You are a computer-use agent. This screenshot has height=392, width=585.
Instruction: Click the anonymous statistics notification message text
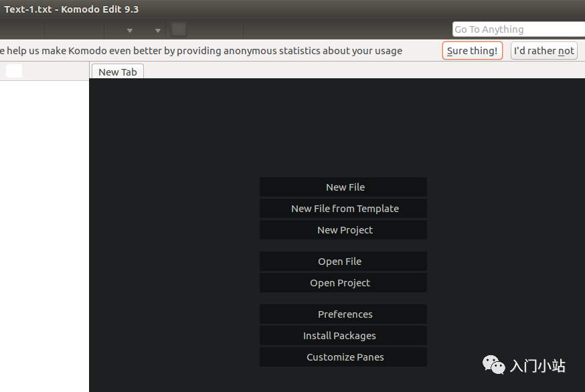pos(201,51)
